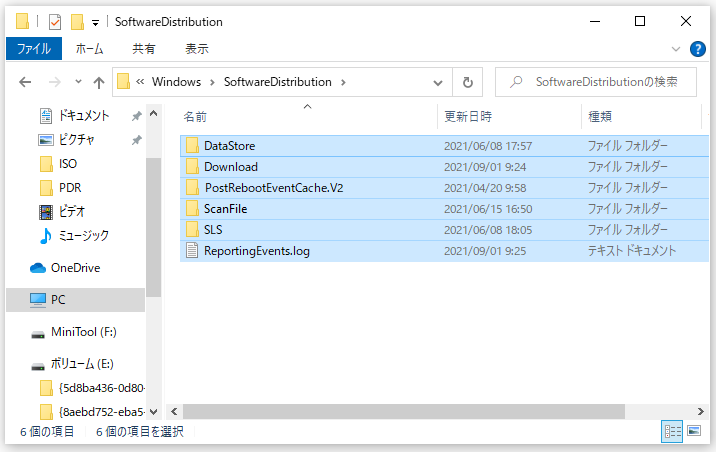Open the recent locations dropdown

pos(79,82)
